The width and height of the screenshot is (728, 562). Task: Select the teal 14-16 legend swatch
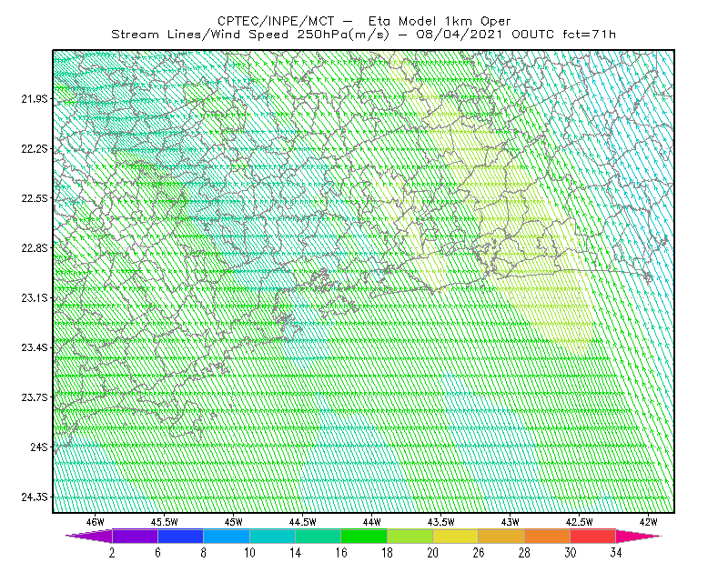pyautogui.click(x=318, y=536)
